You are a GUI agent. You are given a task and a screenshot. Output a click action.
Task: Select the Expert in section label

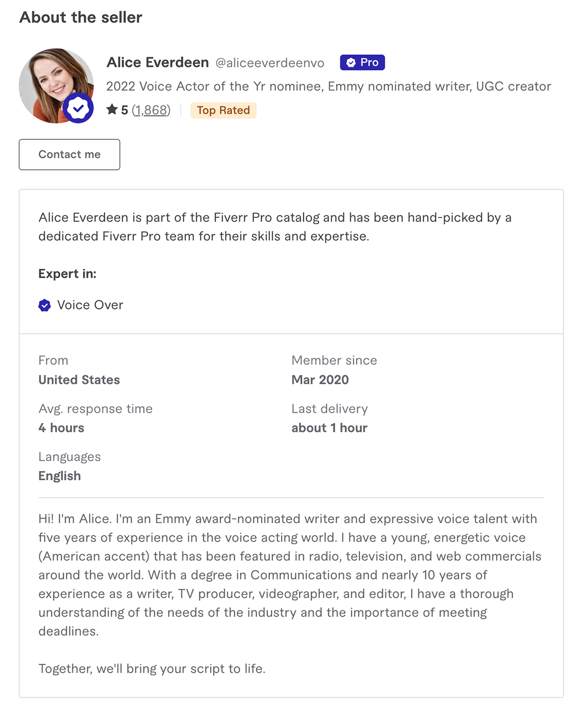[67, 273]
